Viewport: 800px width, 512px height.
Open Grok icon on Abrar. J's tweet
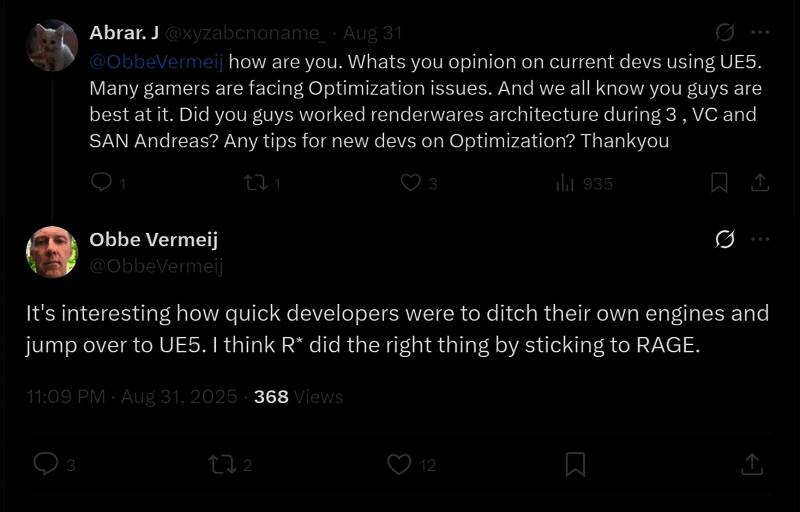(726, 33)
